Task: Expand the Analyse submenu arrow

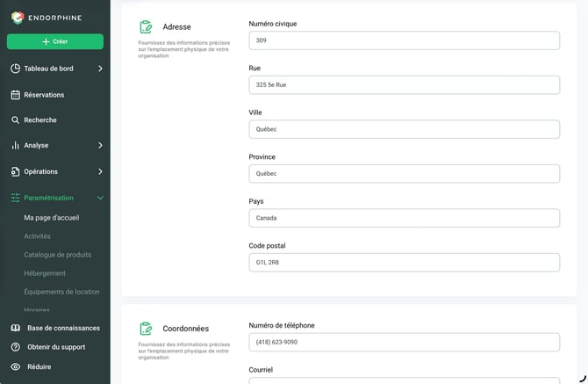Action: (x=100, y=145)
